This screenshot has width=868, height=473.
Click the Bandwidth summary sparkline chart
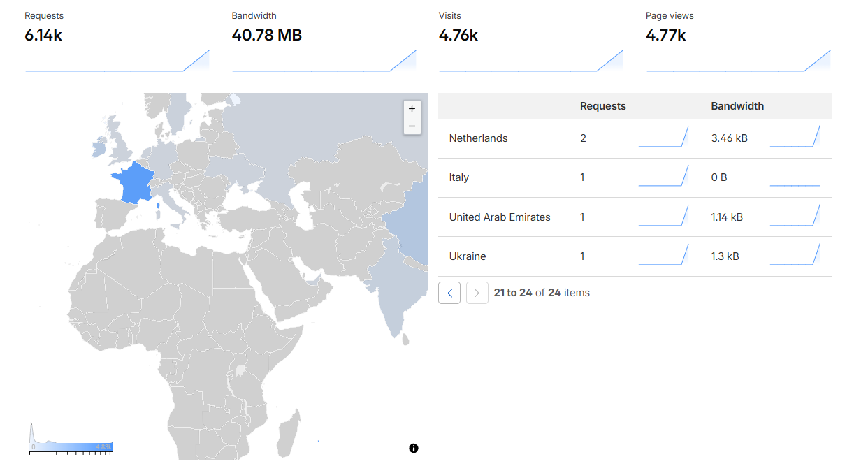click(x=324, y=60)
